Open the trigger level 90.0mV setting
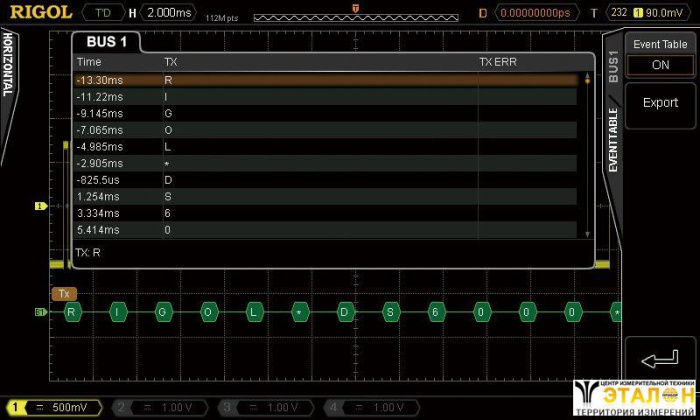 pos(663,13)
